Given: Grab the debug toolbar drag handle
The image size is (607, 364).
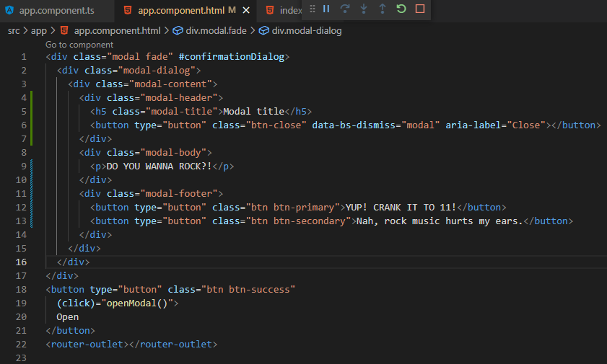Looking at the screenshot, I should pyautogui.click(x=312, y=9).
